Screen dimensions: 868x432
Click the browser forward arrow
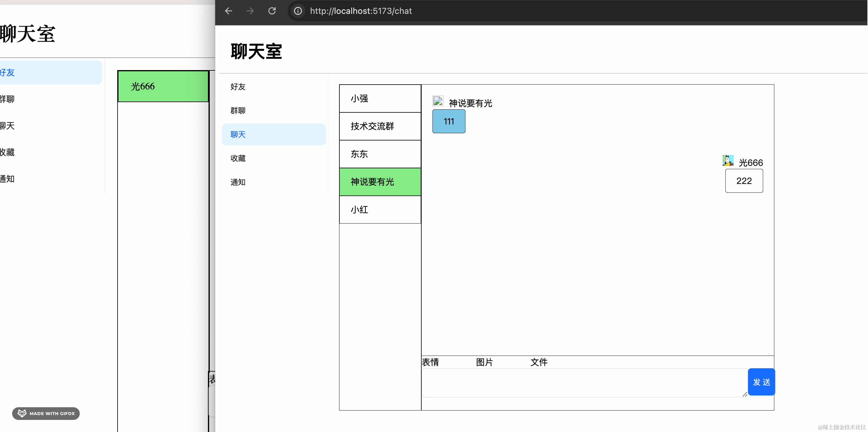tap(250, 11)
